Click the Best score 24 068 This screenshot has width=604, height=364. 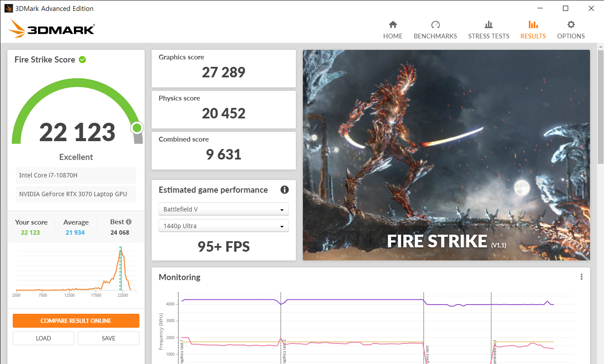click(120, 232)
